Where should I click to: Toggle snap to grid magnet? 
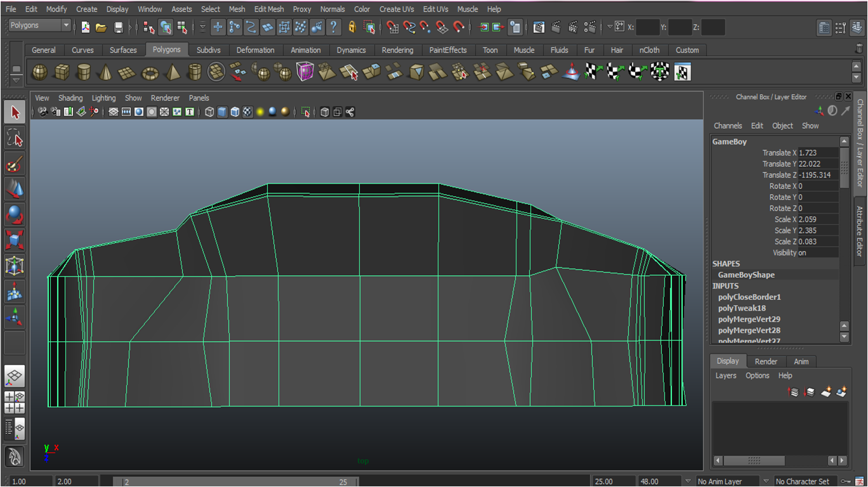(393, 27)
